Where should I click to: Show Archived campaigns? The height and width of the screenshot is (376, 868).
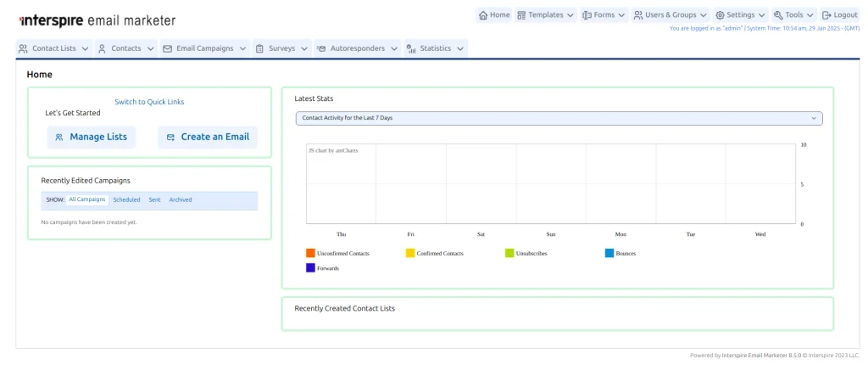181,199
